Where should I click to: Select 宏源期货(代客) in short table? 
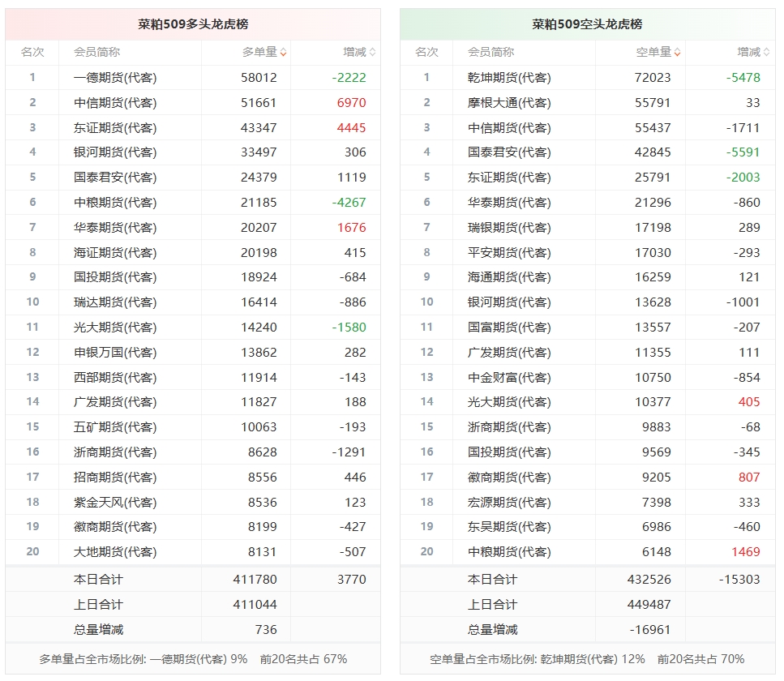pyautogui.click(x=509, y=502)
